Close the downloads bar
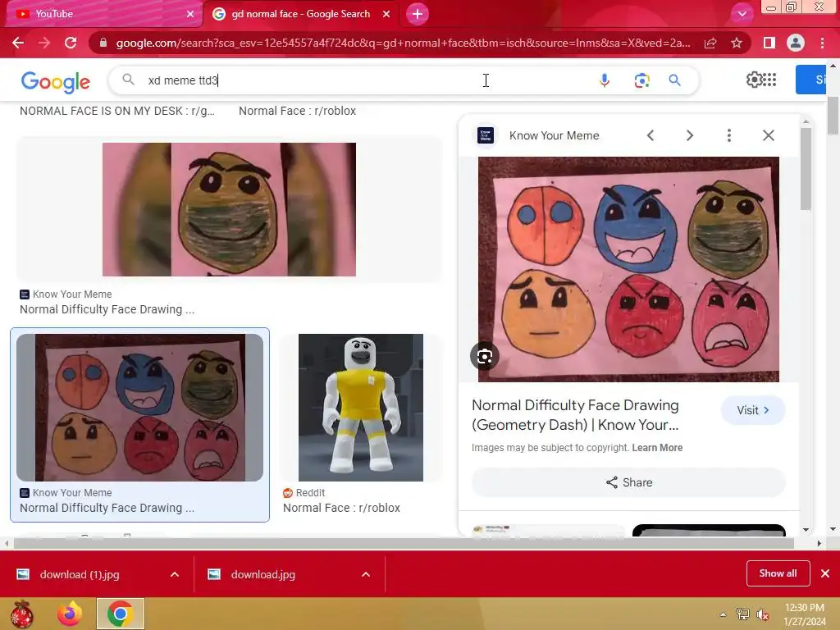The height and width of the screenshot is (630, 840). click(825, 573)
